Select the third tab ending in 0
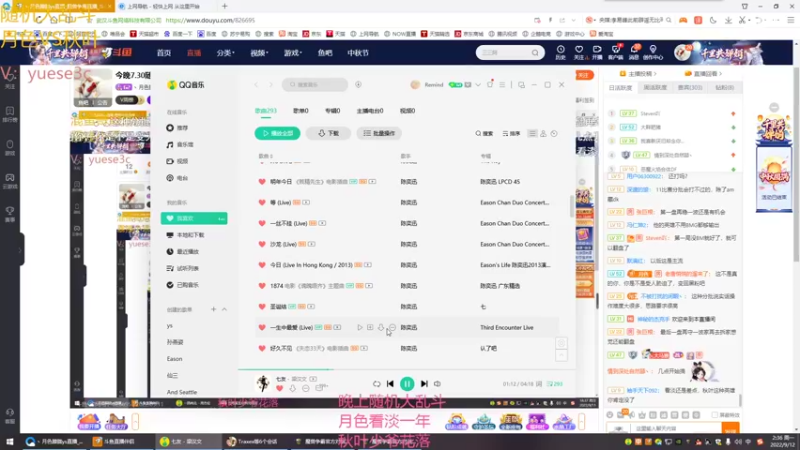The image size is (800, 450). pos(333,111)
